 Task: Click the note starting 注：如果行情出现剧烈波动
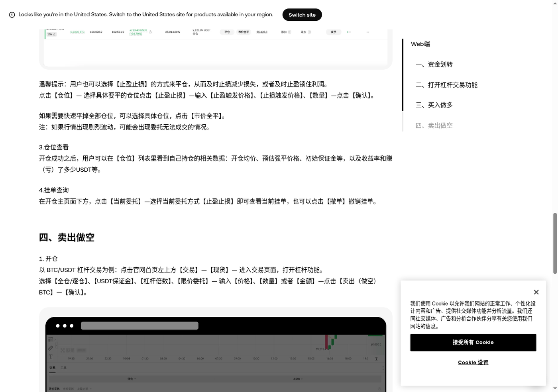pos(125,127)
